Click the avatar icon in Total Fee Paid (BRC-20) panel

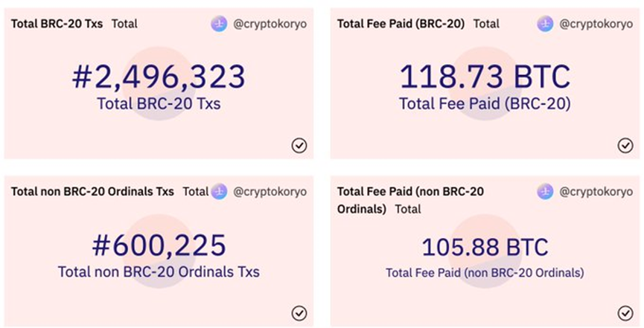click(x=546, y=24)
